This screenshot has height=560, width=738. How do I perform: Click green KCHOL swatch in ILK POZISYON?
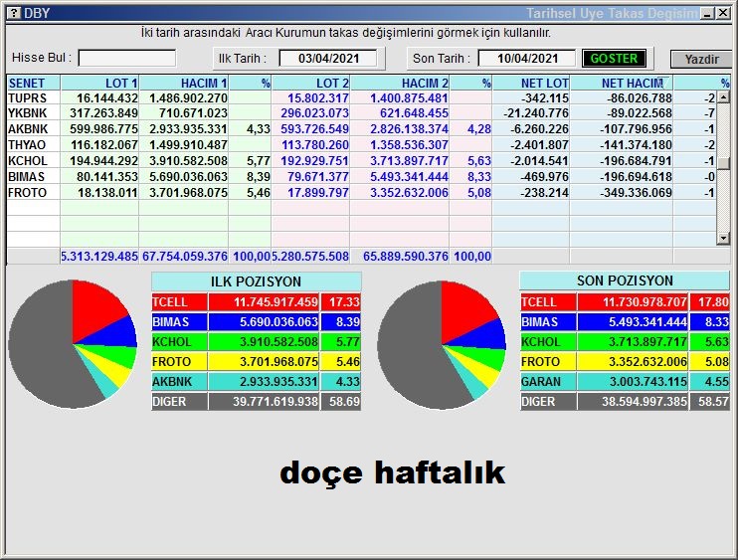pos(179,341)
